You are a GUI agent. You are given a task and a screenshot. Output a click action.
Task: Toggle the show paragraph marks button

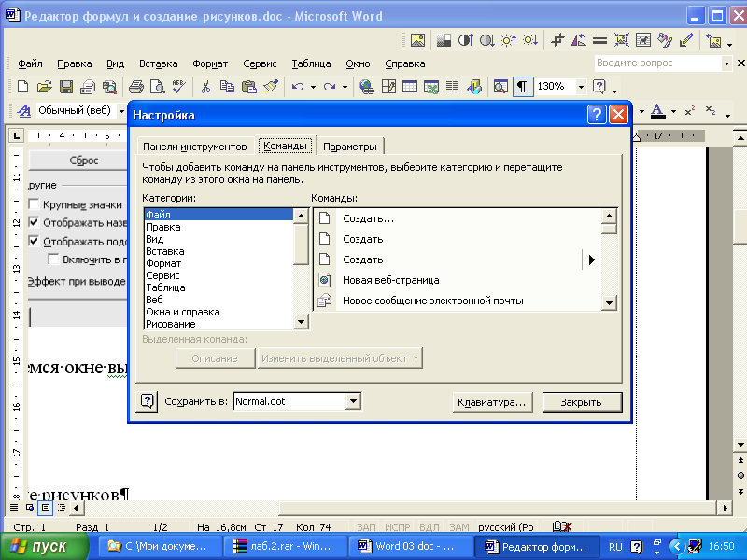(522, 87)
